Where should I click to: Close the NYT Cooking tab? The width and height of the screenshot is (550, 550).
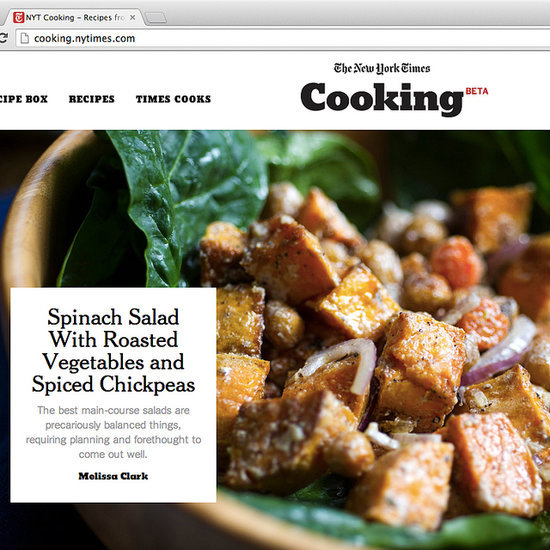(133, 17)
